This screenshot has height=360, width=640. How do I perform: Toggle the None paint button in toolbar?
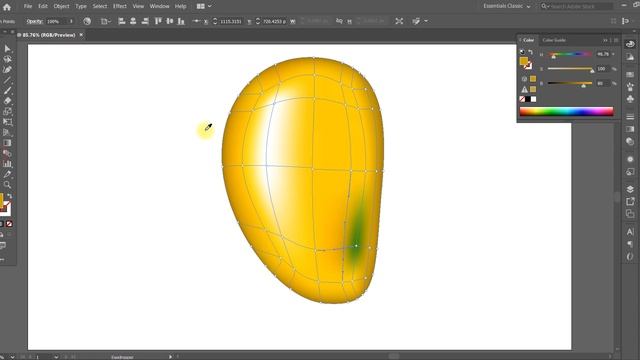[x=9, y=224]
